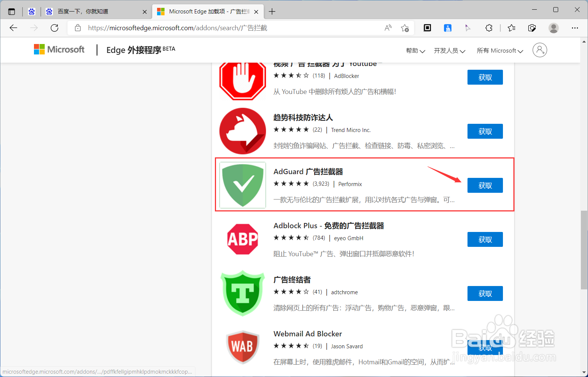Go back to the previous page
The image size is (588, 377).
[x=13, y=28]
